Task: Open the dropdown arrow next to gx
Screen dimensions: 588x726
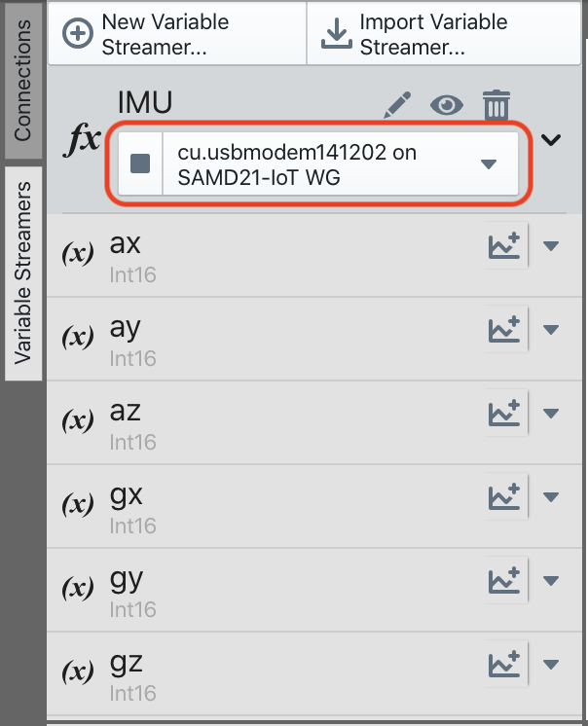Action: click(551, 498)
